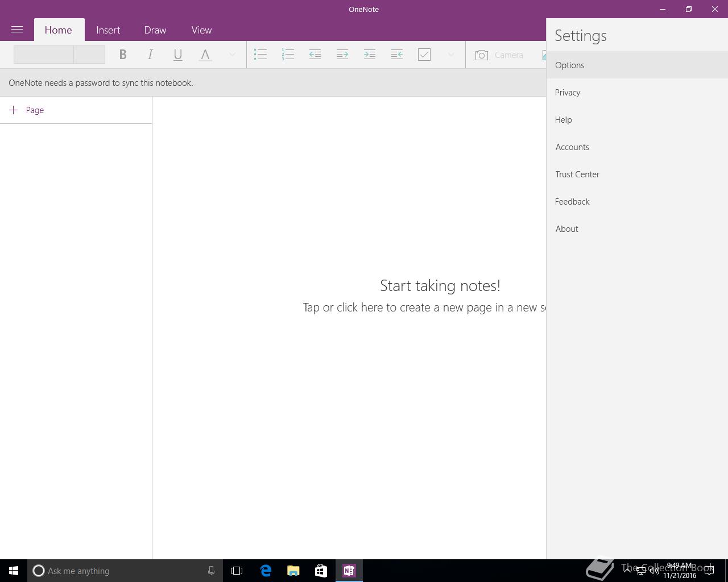Open the Windows Start menu

coord(14,571)
